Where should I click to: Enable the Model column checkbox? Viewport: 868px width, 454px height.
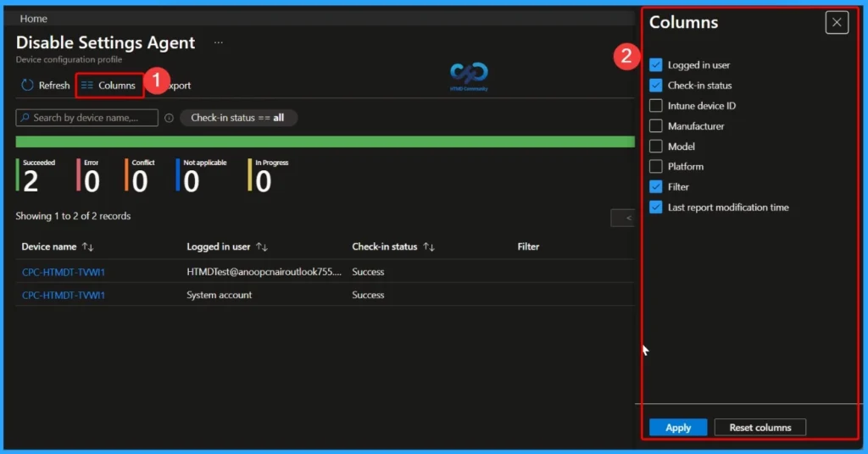pyautogui.click(x=655, y=147)
